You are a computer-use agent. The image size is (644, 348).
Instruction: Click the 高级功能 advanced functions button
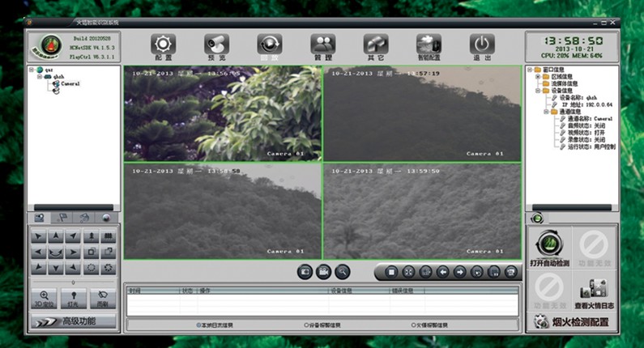(x=73, y=322)
